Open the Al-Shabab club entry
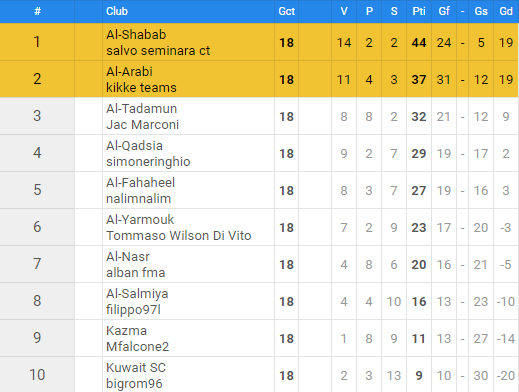 136,35
